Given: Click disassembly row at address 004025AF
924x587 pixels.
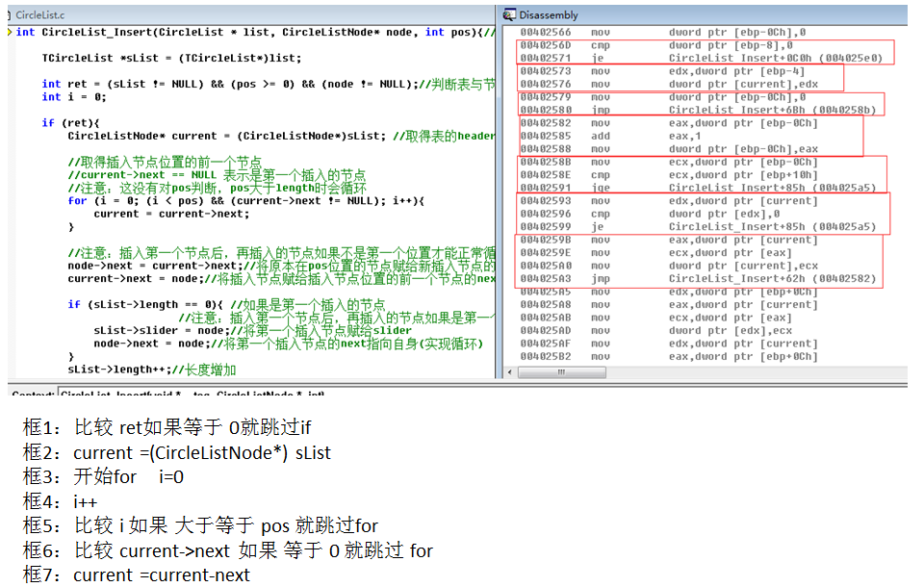Looking at the screenshot, I should pyautogui.click(x=669, y=343).
